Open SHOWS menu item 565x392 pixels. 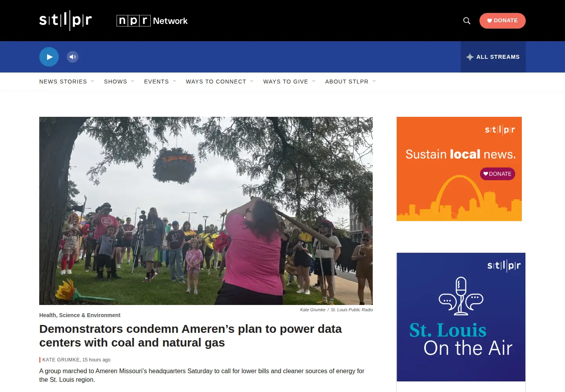[115, 82]
